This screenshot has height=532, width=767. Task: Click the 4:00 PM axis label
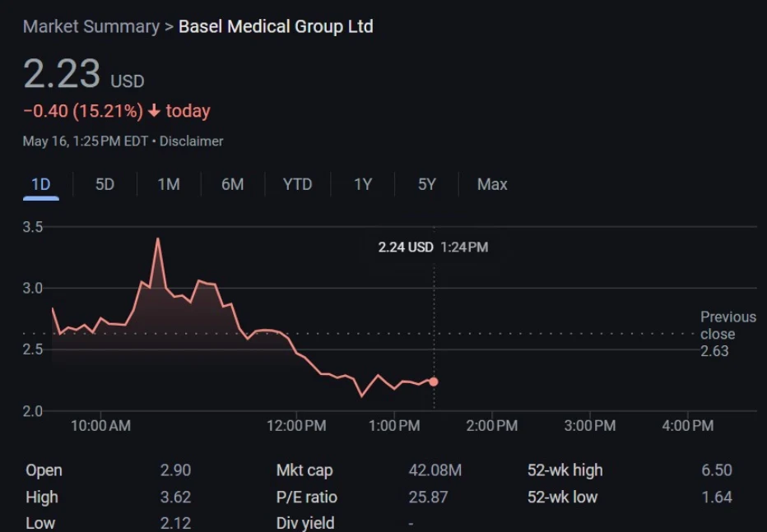(x=688, y=425)
